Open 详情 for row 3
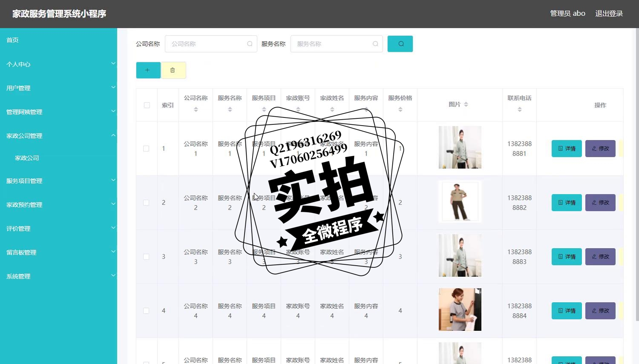Viewport: 639px width, 364px height. (567, 257)
